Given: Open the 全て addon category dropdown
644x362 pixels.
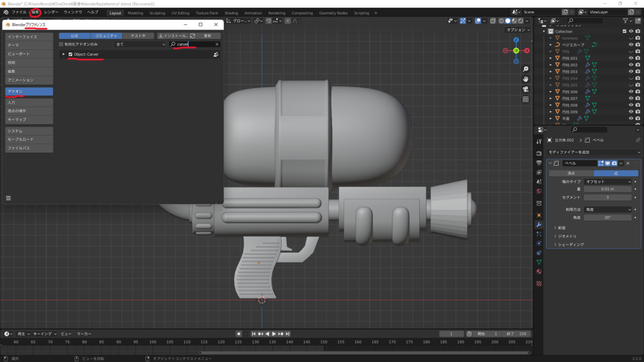Looking at the screenshot, I should pos(141,45).
